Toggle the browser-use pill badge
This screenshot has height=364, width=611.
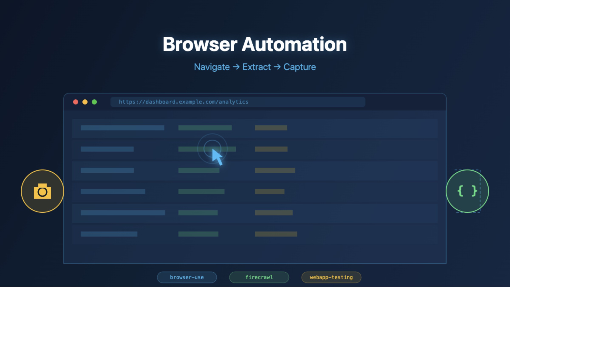click(187, 277)
